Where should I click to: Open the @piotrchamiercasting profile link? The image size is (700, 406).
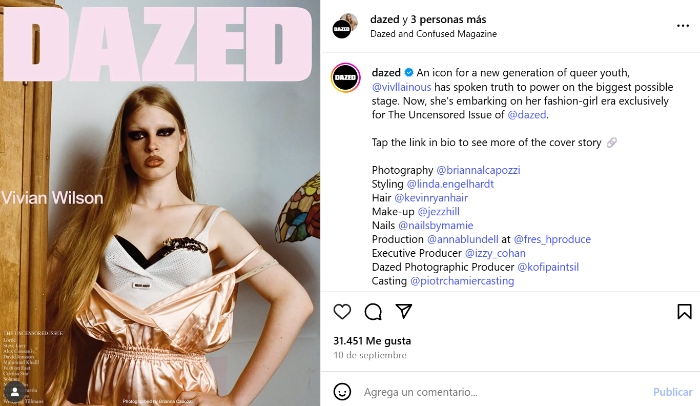(462, 281)
